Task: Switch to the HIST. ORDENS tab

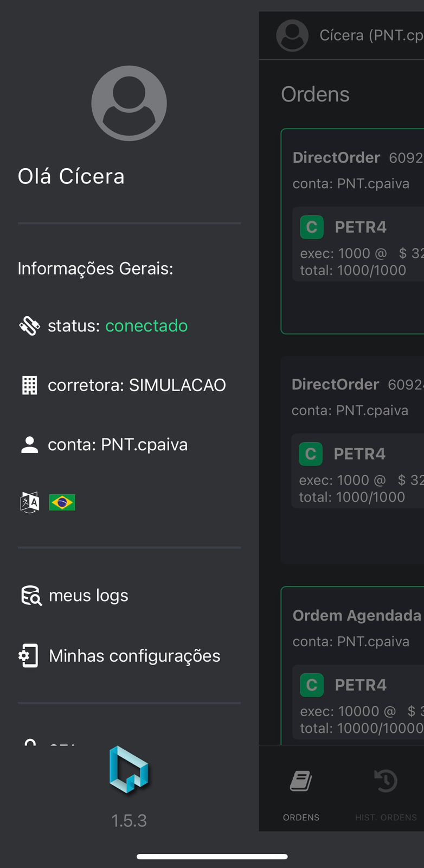Action: (386, 792)
